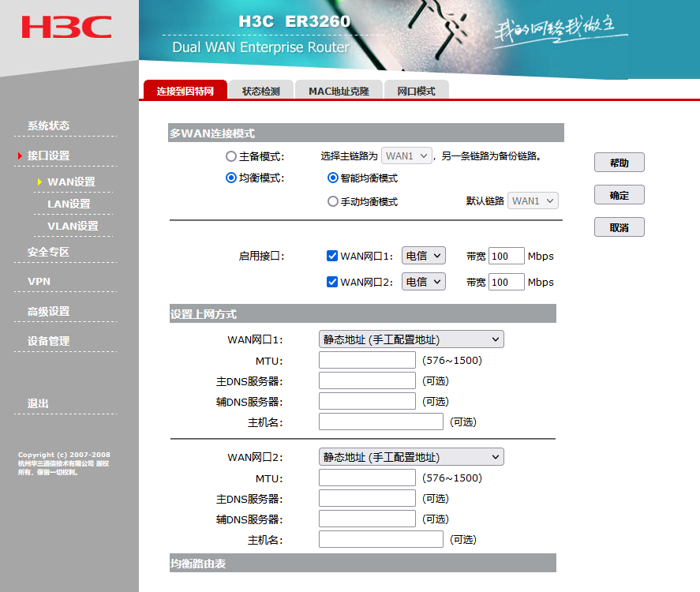Click 设置上网方式 section header
Screen dimensions: 700x592
pos(363,314)
